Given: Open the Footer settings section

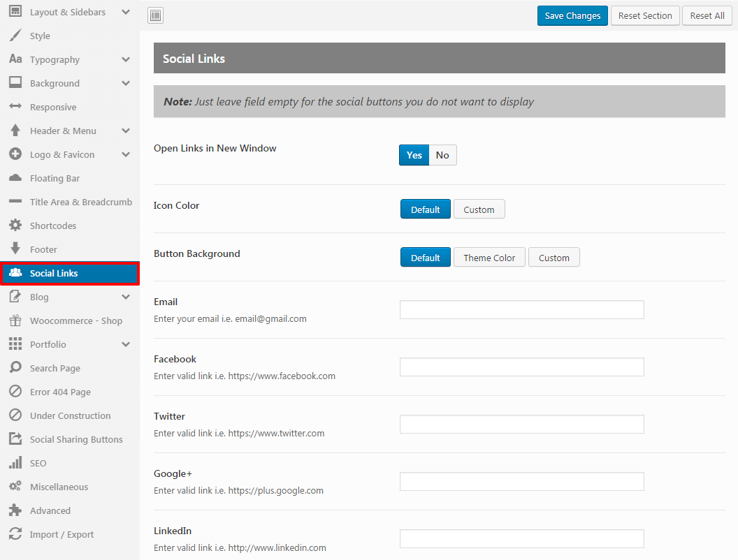Looking at the screenshot, I should 43,249.
